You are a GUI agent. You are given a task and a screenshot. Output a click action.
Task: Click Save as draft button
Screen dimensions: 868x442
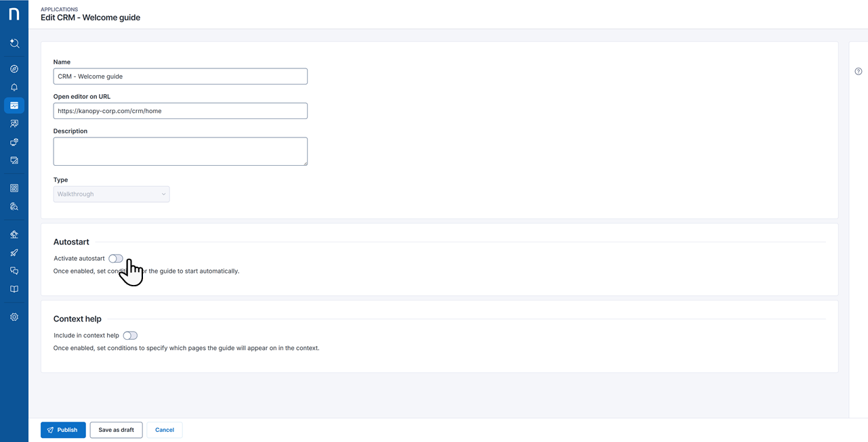click(x=116, y=430)
